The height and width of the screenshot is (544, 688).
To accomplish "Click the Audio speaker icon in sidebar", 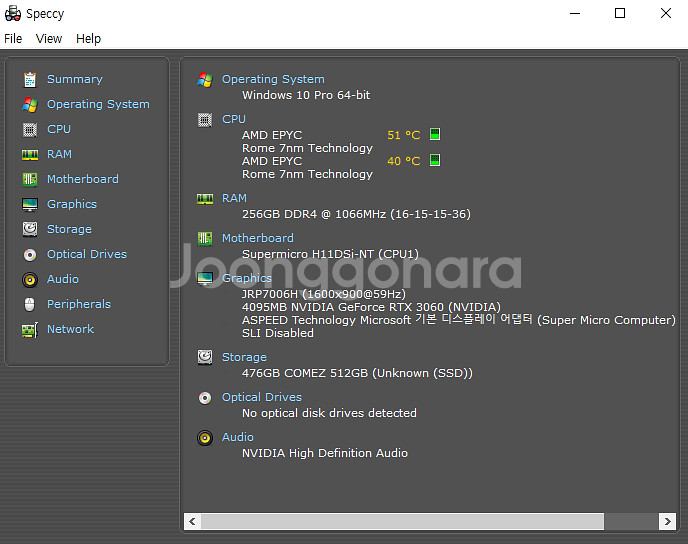I will tap(30, 279).
